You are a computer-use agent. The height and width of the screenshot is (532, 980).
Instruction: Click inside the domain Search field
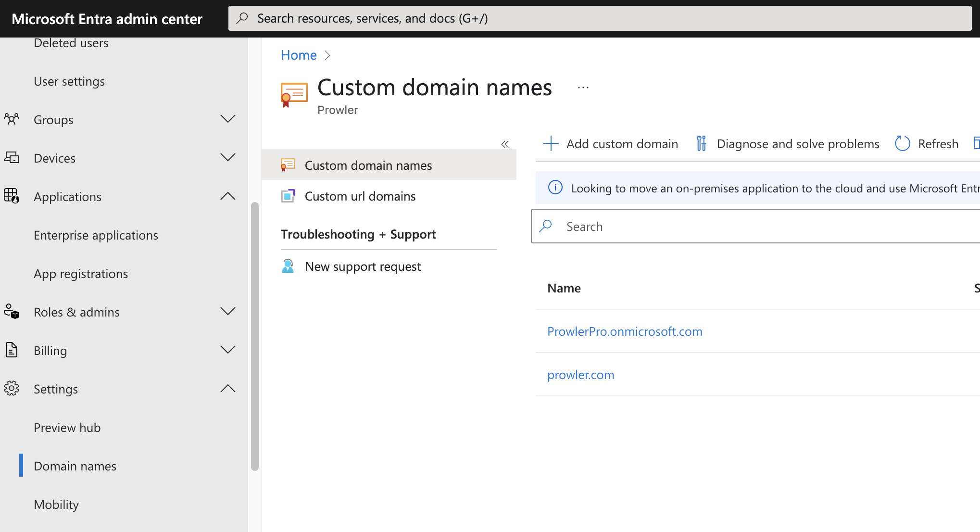[x=673, y=226]
